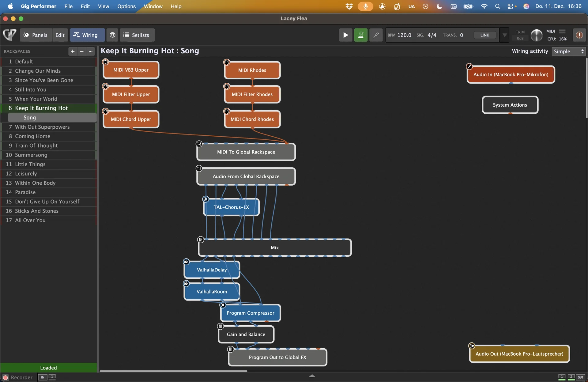Open editor icon on MIDI VB3 Upper block
This screenshot has height=382, width=588.
coord(105,62)
